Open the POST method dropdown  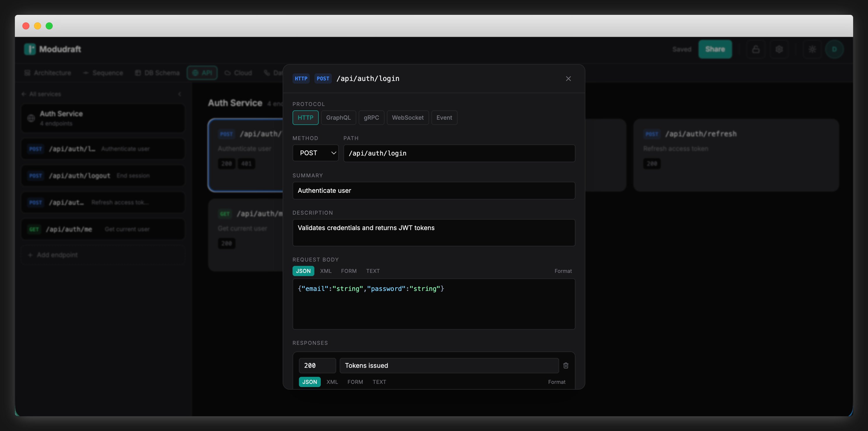click(316, 153)
